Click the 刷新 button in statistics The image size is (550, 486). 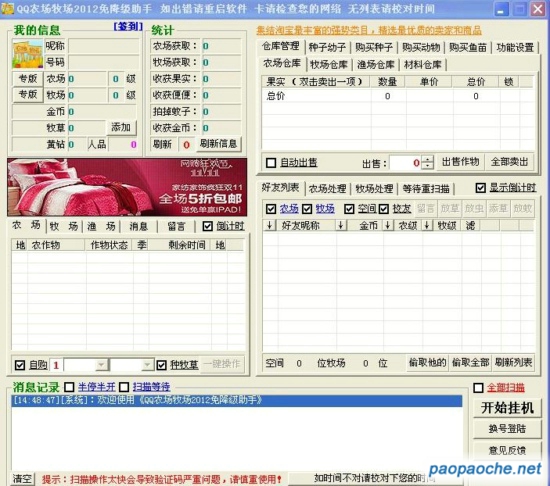(x=162, y=144)
